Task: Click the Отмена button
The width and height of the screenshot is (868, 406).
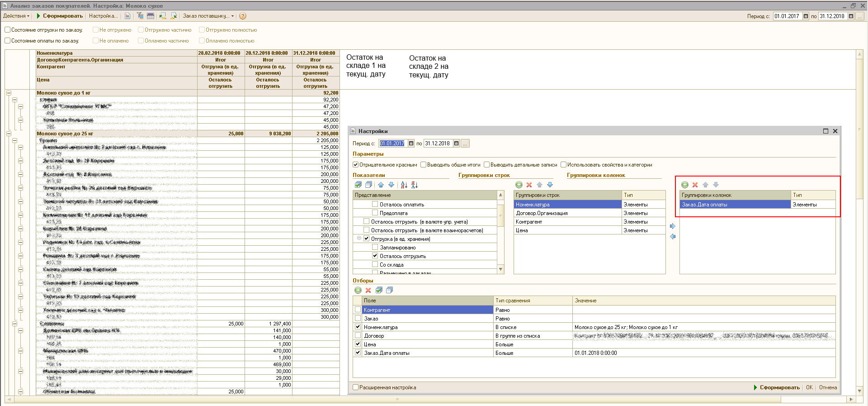Action: 828,387
